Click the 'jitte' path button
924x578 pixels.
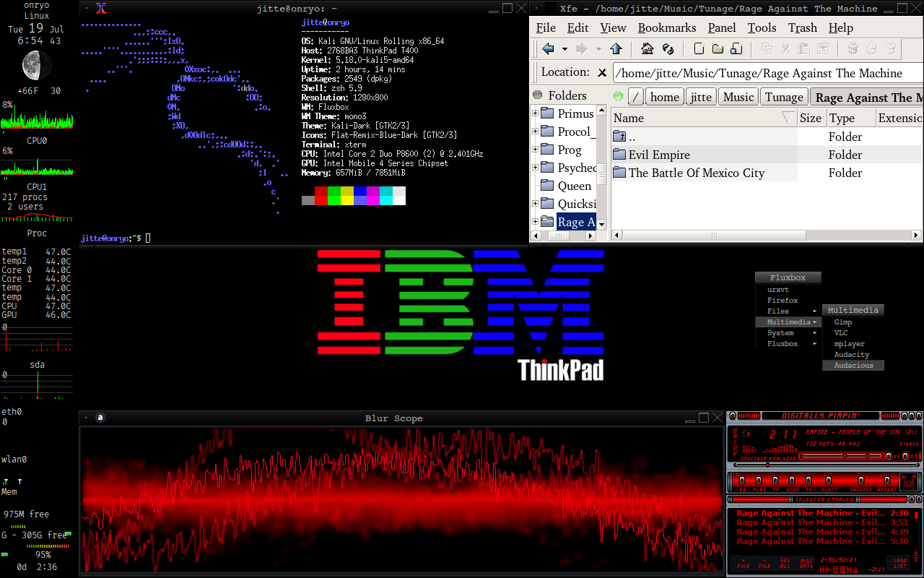click(700, 97)
